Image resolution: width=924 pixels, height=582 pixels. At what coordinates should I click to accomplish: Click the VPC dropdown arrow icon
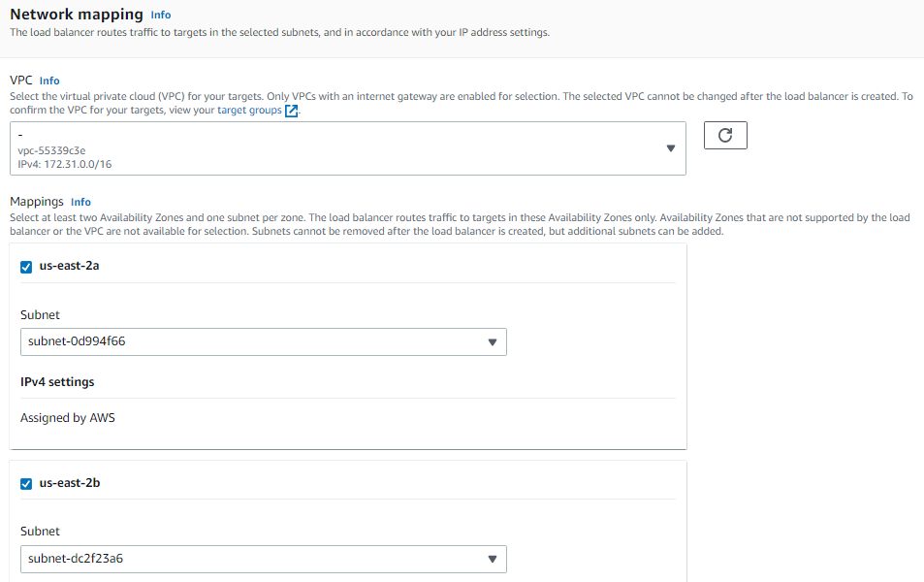pos(671,148)
